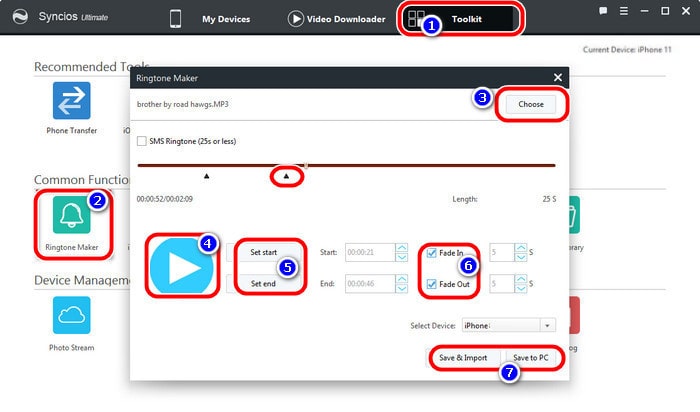Increase the End time with up arrow
This screenshot has height=412, width=700.
(402, 279)
